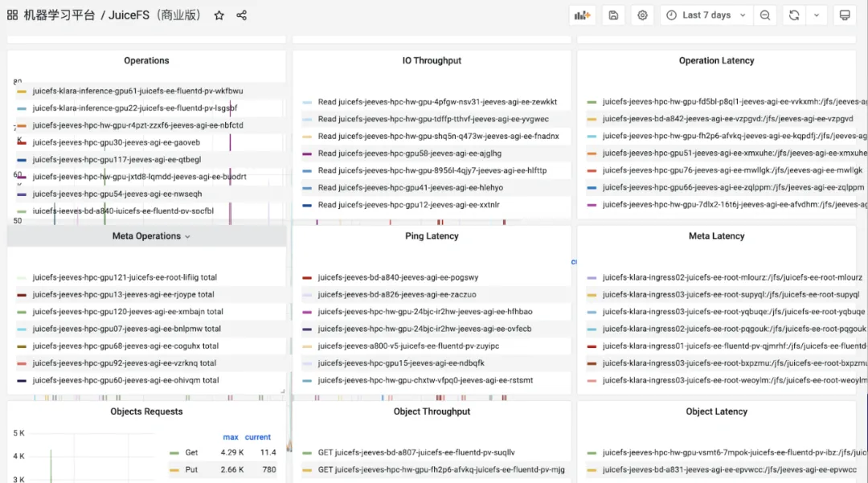Click color swatch for Read 4pfgw-nsv31 zewkkt

[307, 102]
